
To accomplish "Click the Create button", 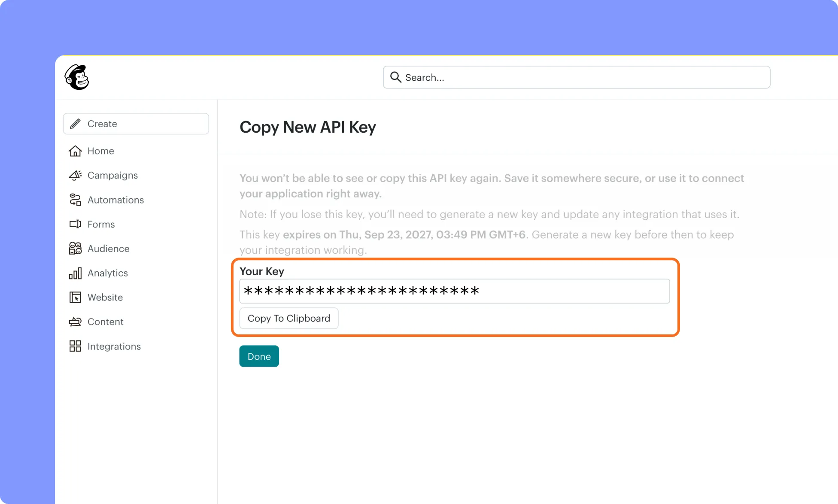I will [136, 124].
